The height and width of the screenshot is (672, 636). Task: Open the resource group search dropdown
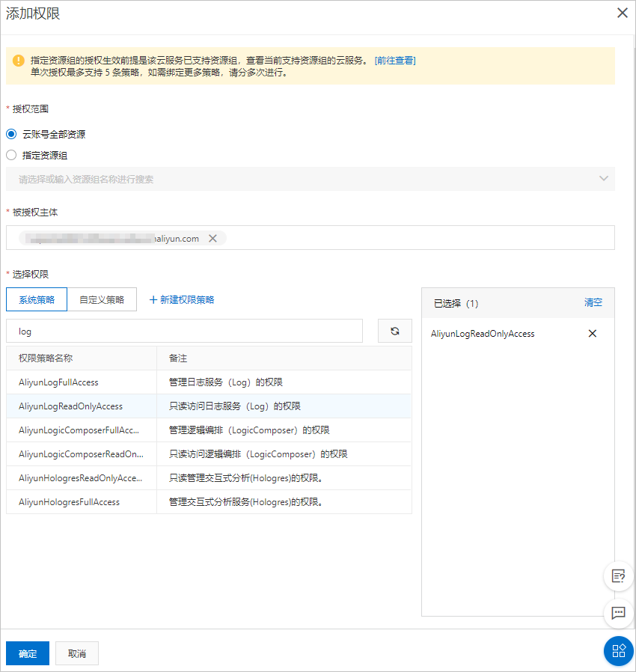311,179
